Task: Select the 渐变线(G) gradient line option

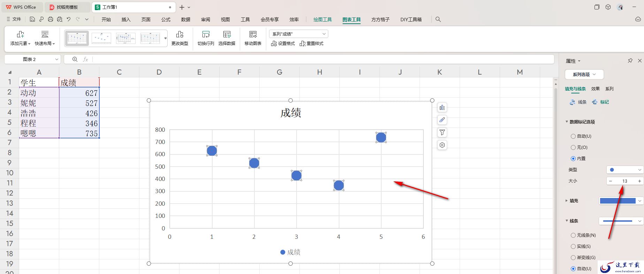Action: tap(583, 258)
